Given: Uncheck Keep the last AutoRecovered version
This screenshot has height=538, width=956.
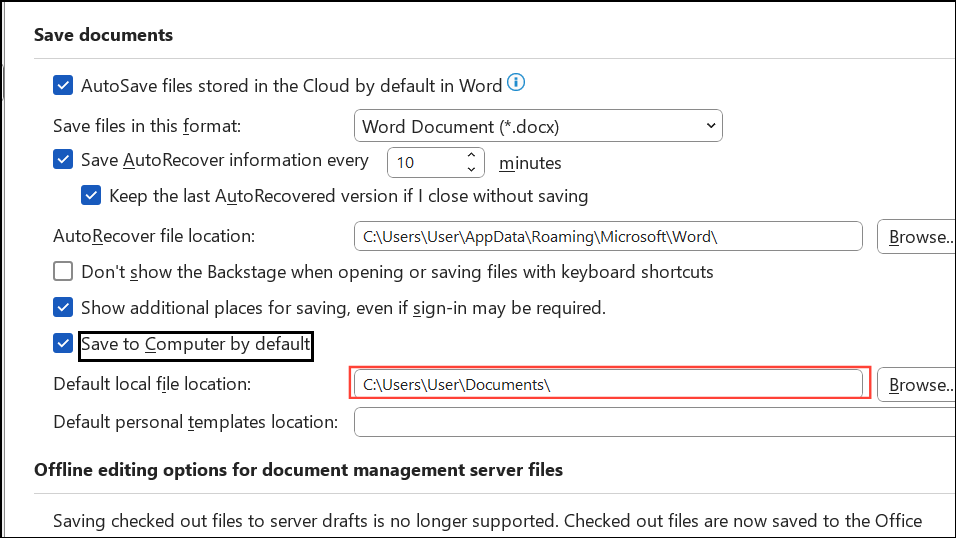Looking at the screenshot, I should pyautogui.click(x=91, y=196).
